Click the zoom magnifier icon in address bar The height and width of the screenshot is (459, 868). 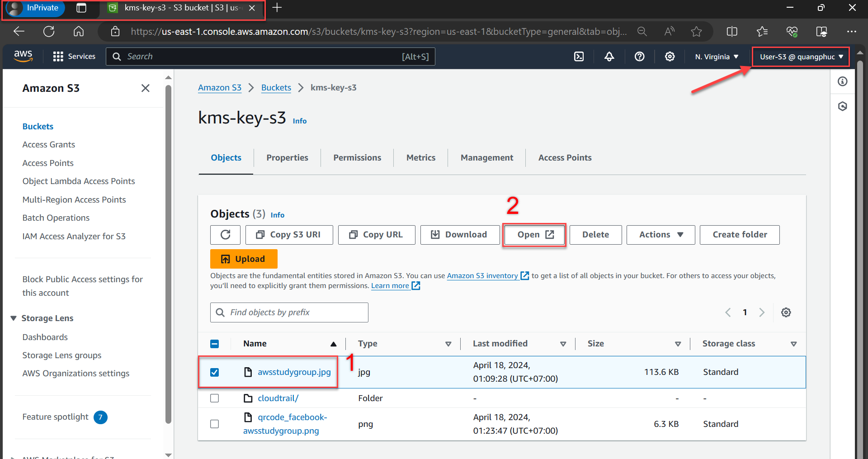[642, 31]
